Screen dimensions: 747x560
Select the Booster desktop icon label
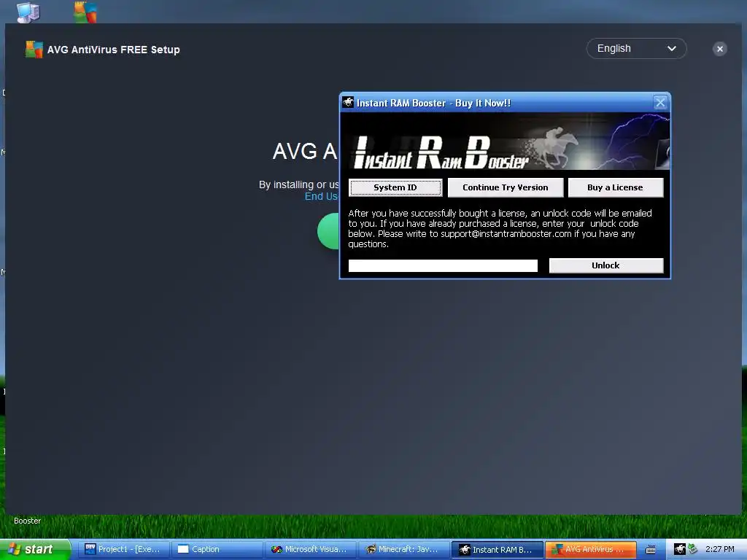(27, 521)
